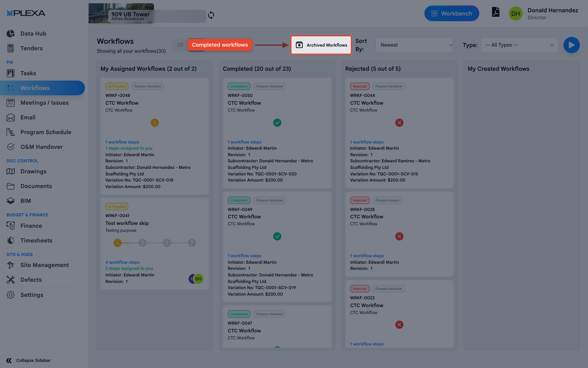Click the red cross icon on WRKF-0028

click(399, 236)
